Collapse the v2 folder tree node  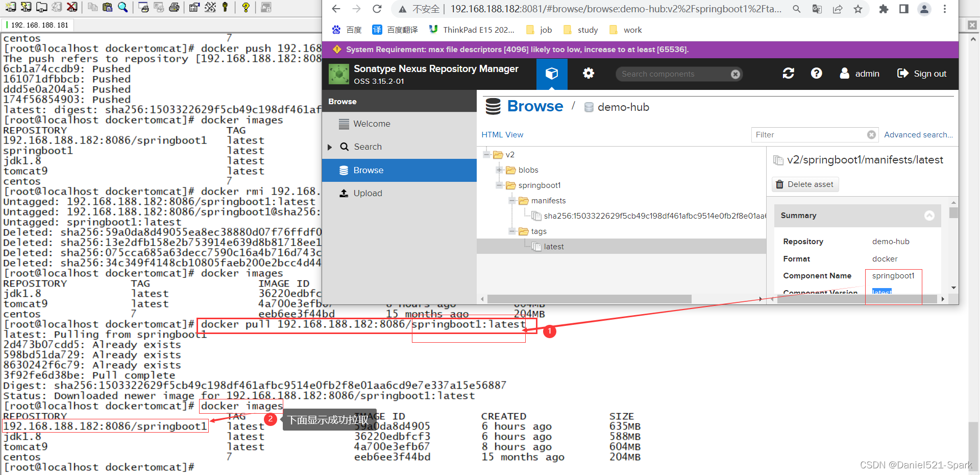click(x=486, y=154)
